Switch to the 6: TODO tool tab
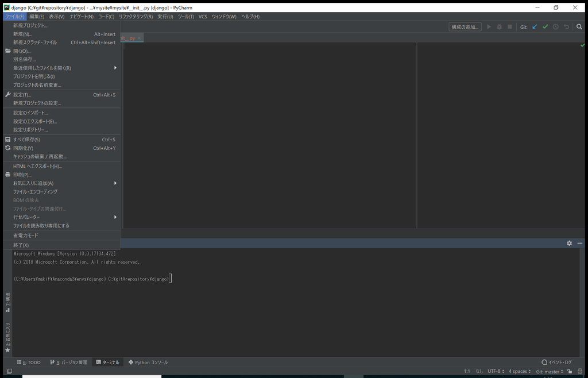The height and width of the screenshot is (378, 588). 29,362
